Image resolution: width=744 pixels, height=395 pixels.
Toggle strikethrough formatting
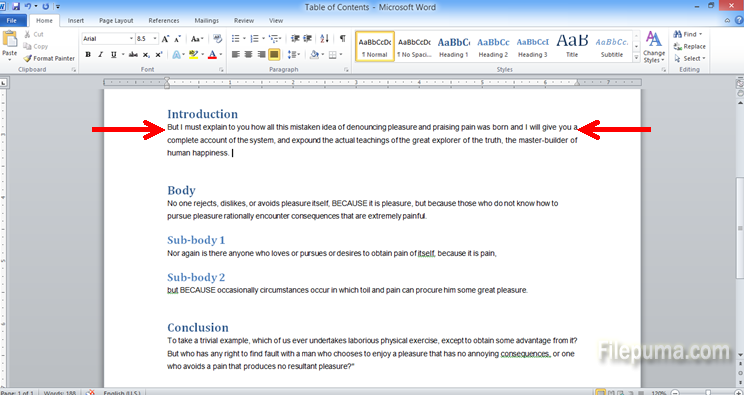[133, 55]
